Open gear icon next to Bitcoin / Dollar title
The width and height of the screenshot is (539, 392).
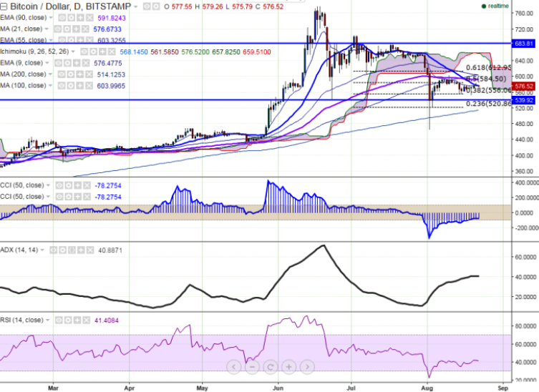click(x=156, y=6)
